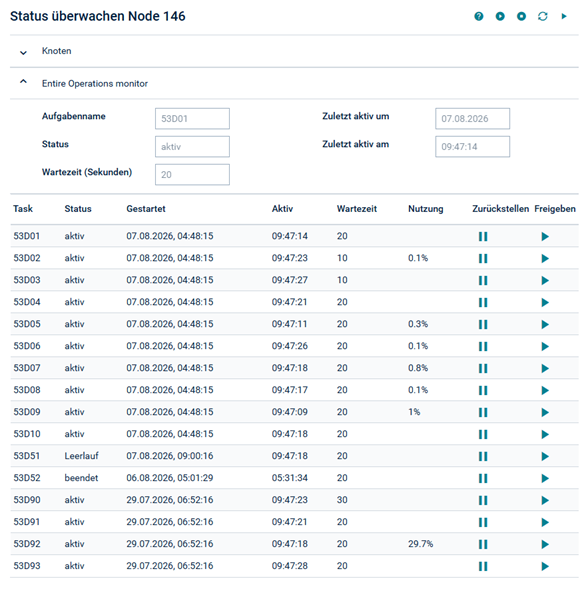The image size is (586, 595).
Task: Select task name 53D93 in table
Action: tap(27, 566)
